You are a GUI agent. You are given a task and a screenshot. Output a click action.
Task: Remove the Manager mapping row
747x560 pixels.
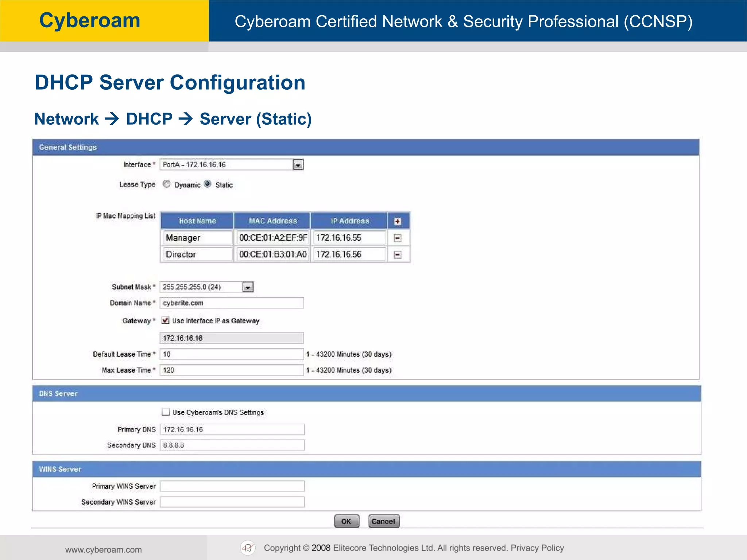point(398,238)
